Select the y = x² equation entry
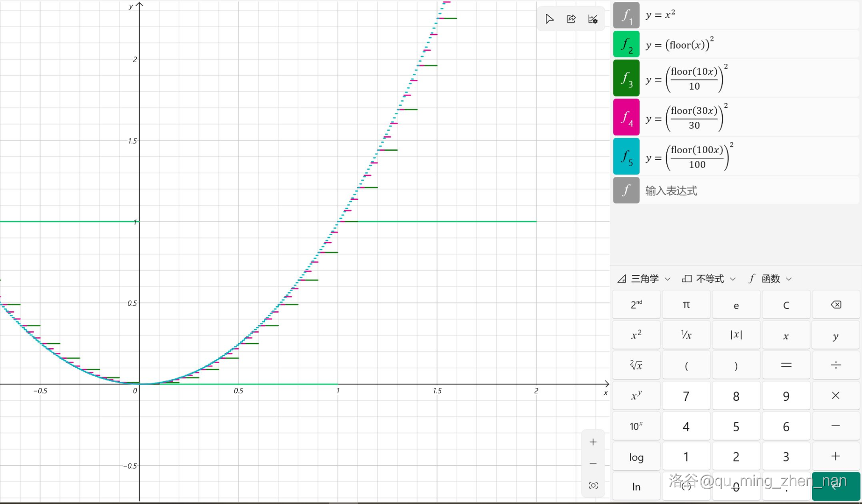The height and width of the screenshot is (504, 862). [x=747, y=15]
